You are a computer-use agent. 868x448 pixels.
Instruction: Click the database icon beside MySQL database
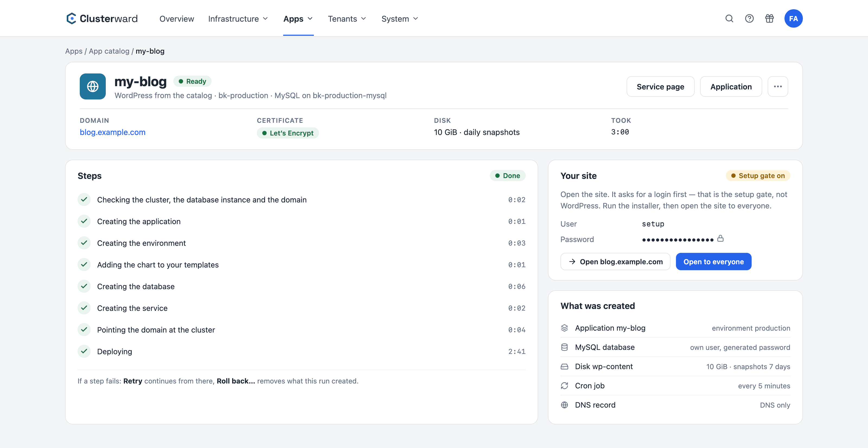[564, 347]
